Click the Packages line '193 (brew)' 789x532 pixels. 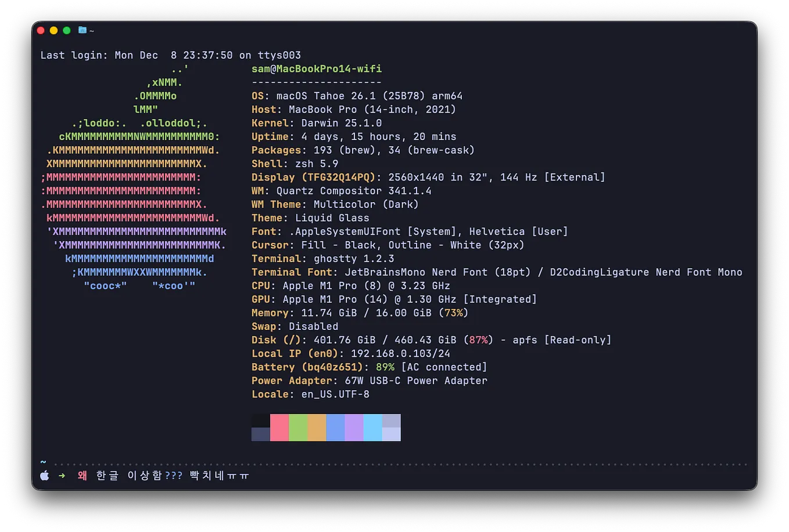pos(363,150)
